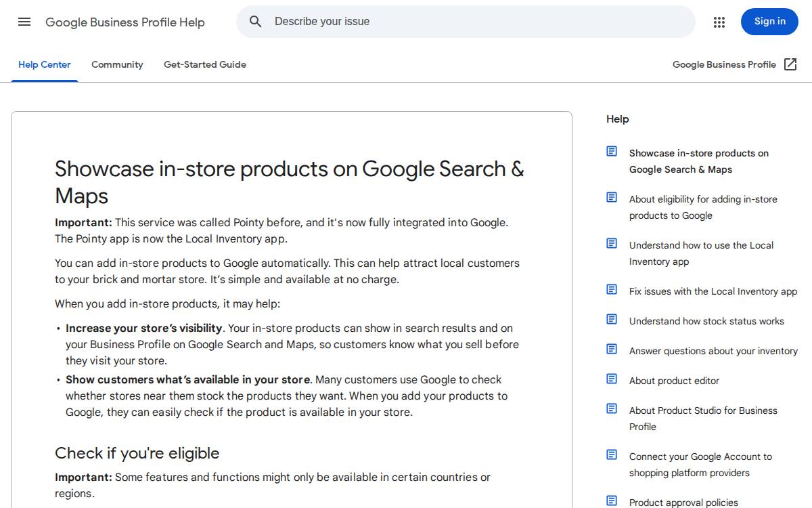
Task: Click the Sign in button
Action: point(770,22)
